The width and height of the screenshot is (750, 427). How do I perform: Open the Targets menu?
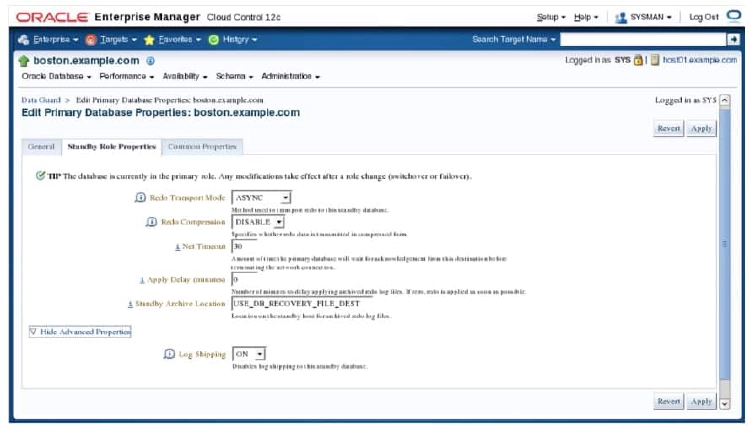[x=118, y=40]
